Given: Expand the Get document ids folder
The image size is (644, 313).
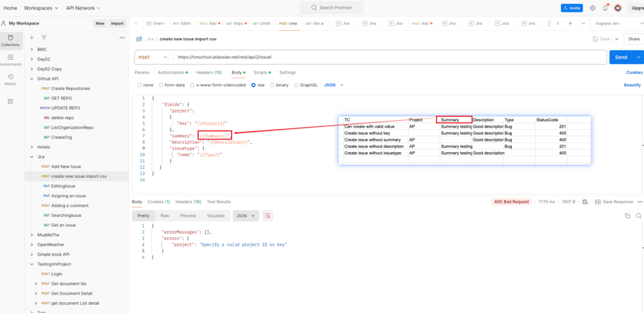Looking at the screenshot, I should [37, 283].
